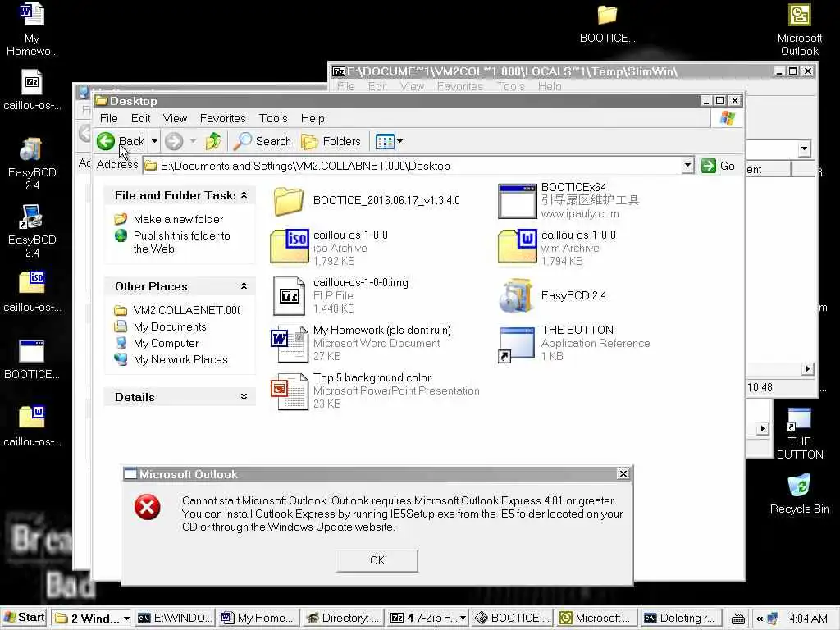Click the Up one level folder icon
Image resolution: width=840 pixels, height=630 pixels.
coord(213,141)
